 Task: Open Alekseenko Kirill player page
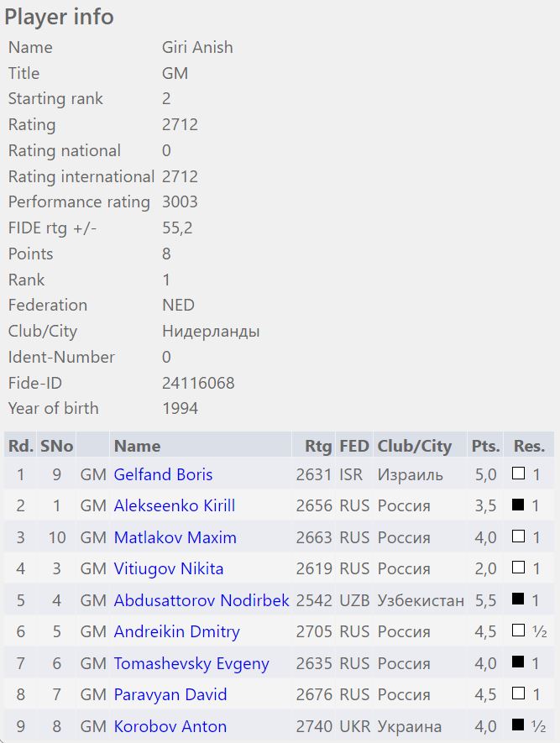point(174,505)
